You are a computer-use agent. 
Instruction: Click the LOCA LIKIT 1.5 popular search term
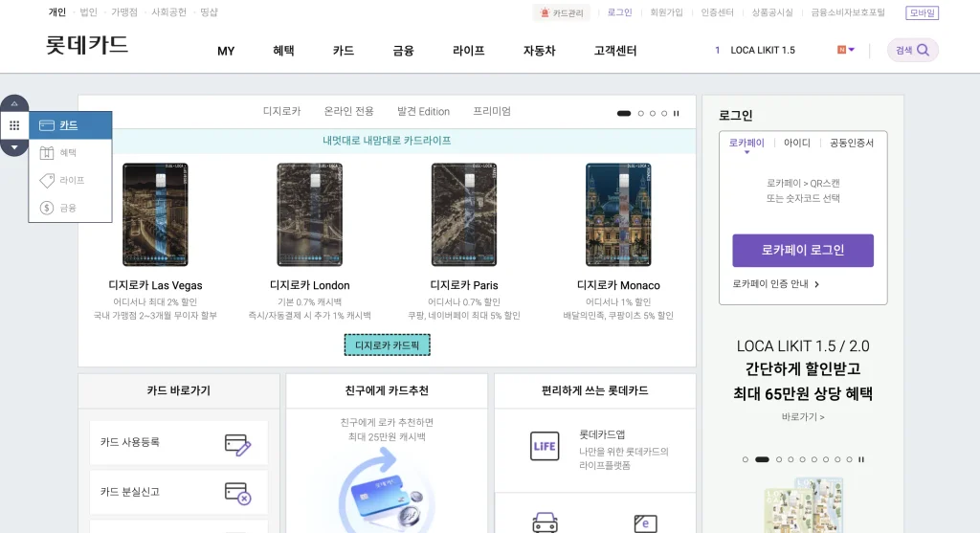point(763,51)
